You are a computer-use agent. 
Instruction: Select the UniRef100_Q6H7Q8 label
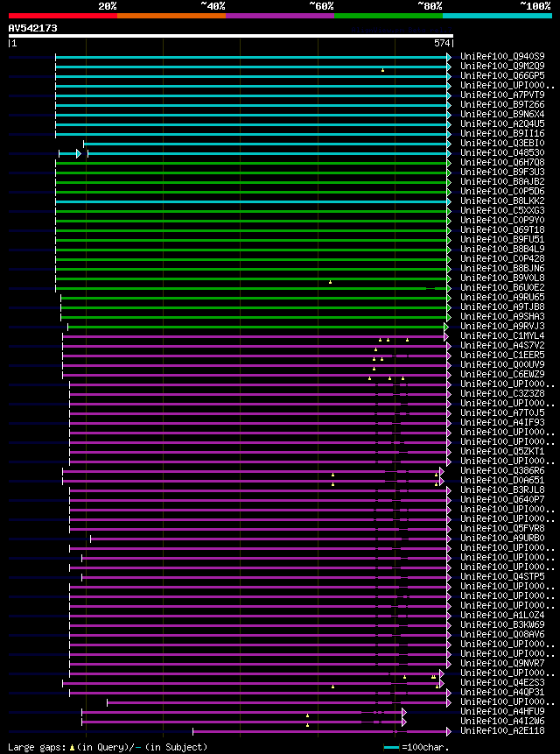tap(502, 162)
